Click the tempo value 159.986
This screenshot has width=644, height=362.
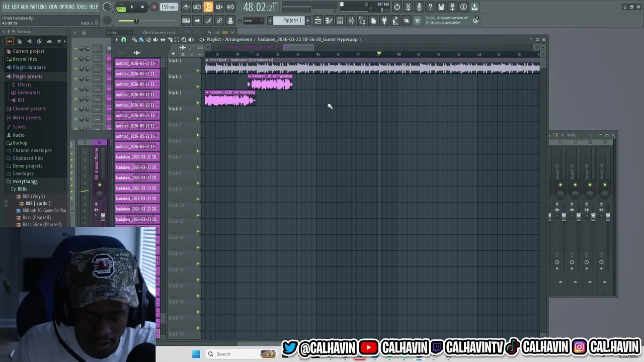(168, 7)
